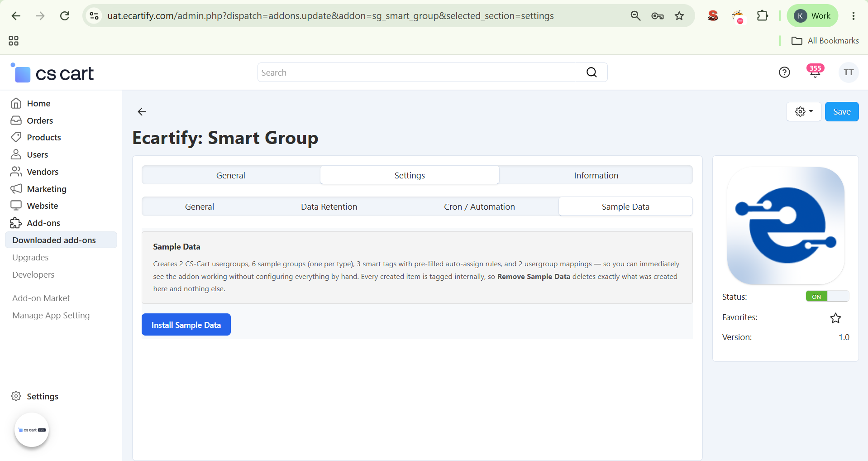Image resolution: width=868 pixels, height=461 pixels.
Task: Click Install Sample Data button
Action: coord(186,325)
